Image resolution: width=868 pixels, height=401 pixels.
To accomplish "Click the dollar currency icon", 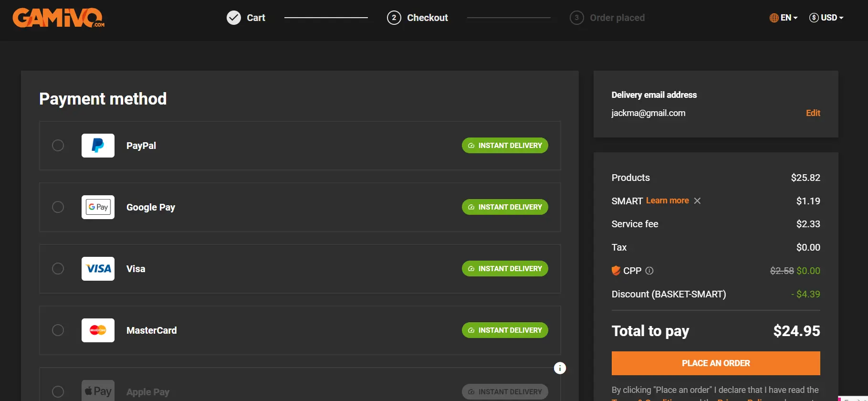I will (x=814, y=18).
